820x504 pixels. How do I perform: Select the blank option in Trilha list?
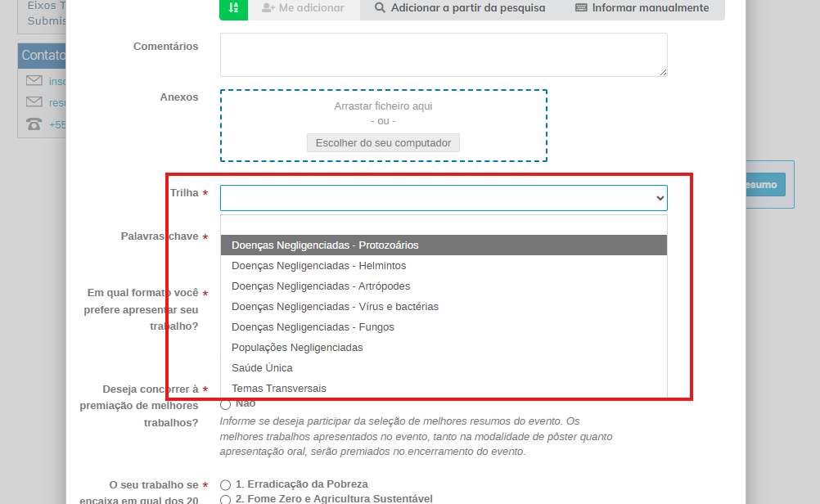444,225
